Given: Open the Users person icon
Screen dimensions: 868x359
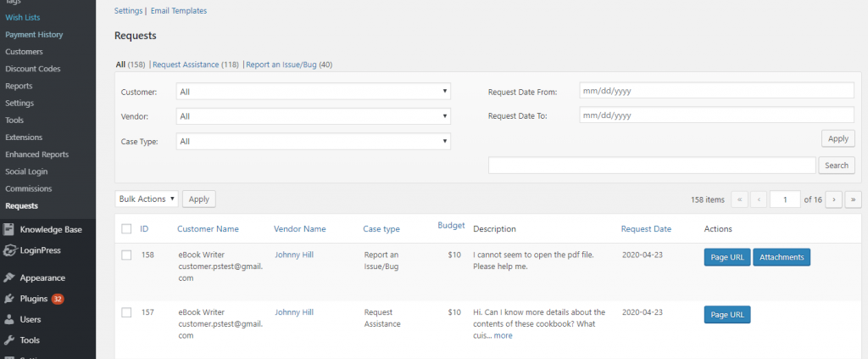Looking at the screenshot, I should [8, 319].
